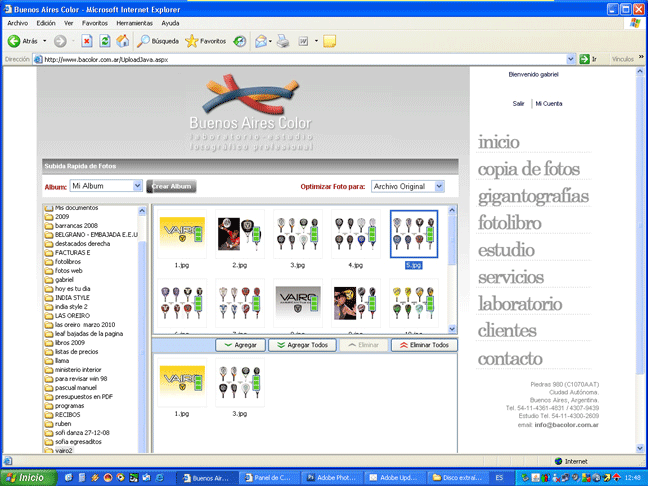The width and height of the screenshot is (649, 486).
Task: Click the Agregar Todos button
Action: click(302, 345)
